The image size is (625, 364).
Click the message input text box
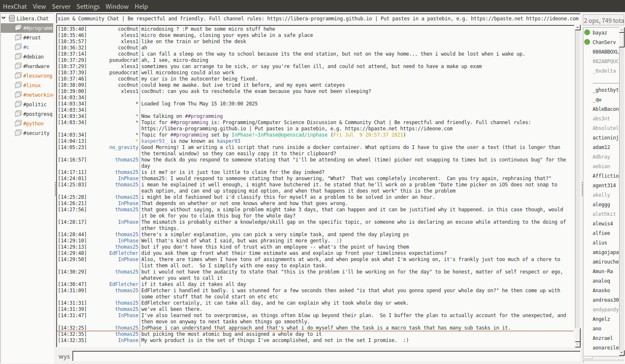pyautogui.click(x=326, y=356)
